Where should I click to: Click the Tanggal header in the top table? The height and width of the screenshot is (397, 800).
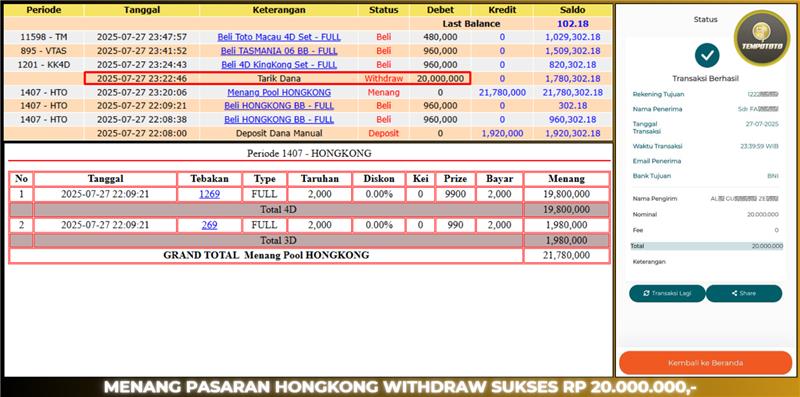click(141, 10)
